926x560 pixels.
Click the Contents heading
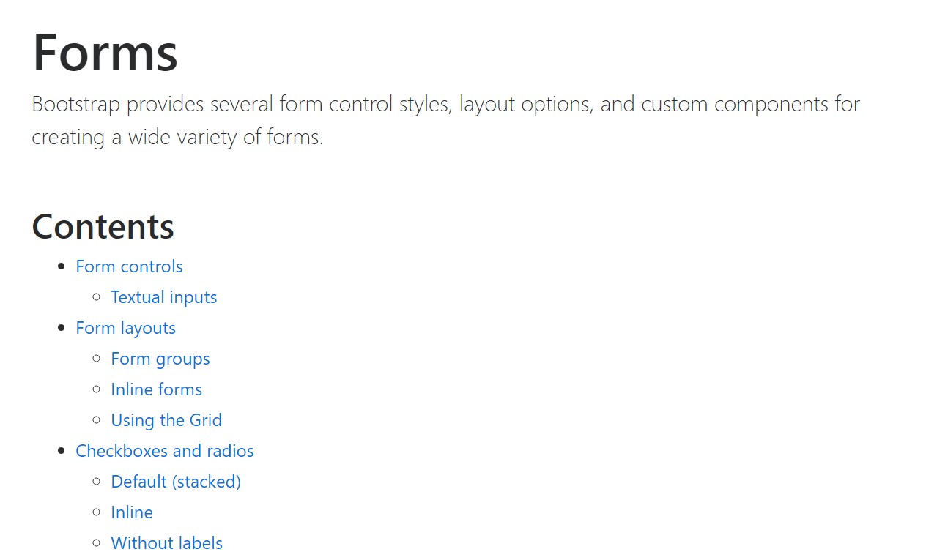coord(103,226)
